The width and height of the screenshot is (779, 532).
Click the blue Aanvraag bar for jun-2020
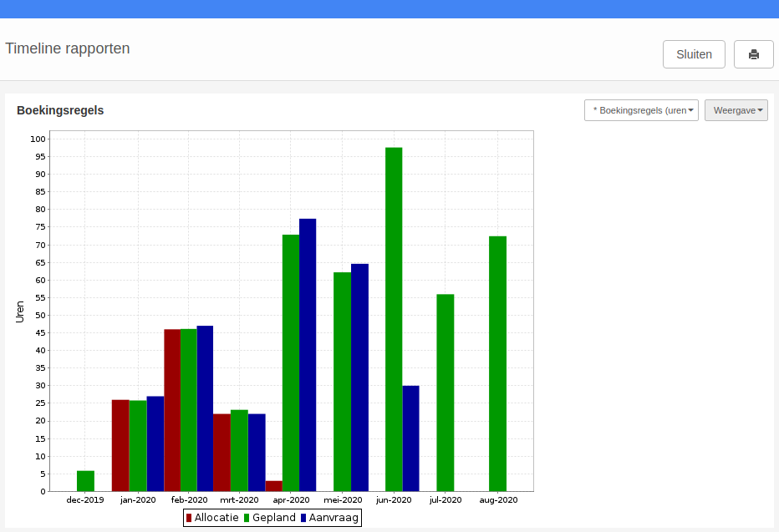(411, 438)
